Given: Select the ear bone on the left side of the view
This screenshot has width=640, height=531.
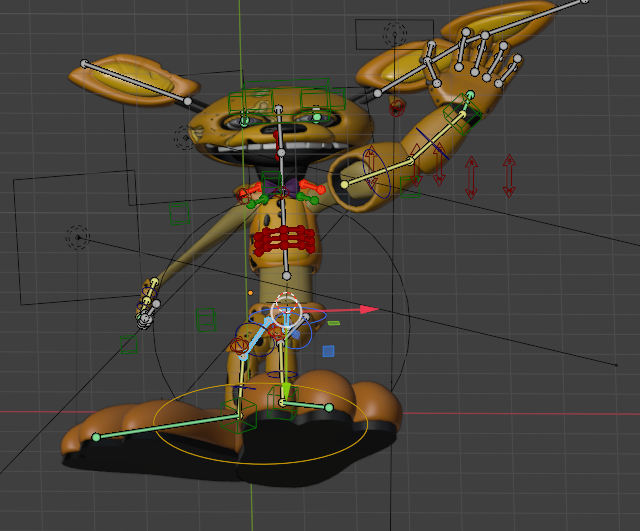Looking at the screenshot, I should point(136,82).
